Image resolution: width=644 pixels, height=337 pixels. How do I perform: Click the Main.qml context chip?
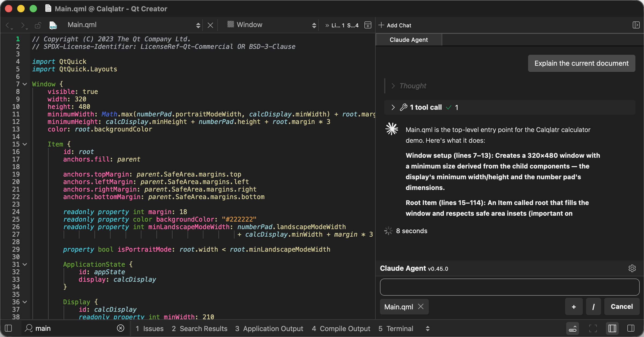(x=399, y=307)
